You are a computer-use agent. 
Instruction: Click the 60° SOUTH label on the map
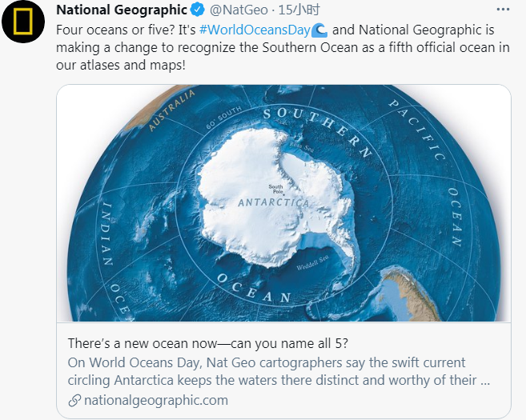click(223, 120)
